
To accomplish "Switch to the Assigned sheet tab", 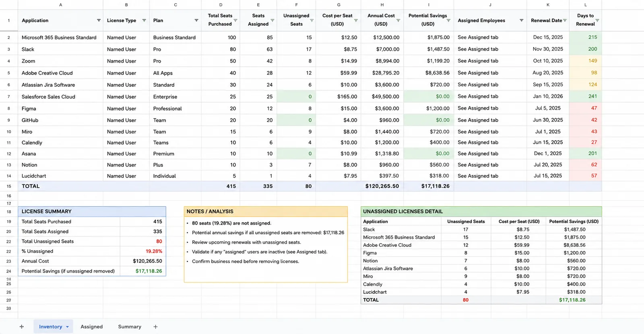I will [91, 327].
